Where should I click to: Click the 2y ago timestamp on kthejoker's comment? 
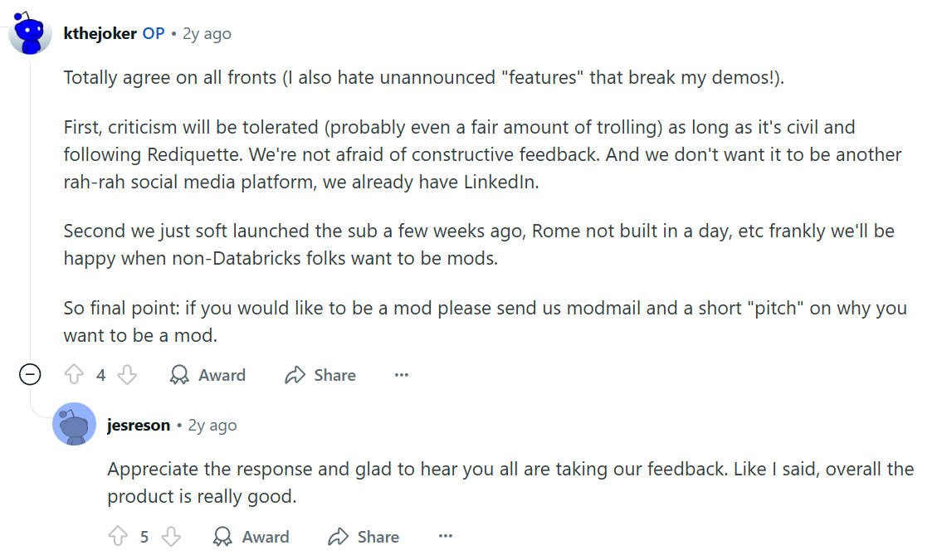(207, 33)
